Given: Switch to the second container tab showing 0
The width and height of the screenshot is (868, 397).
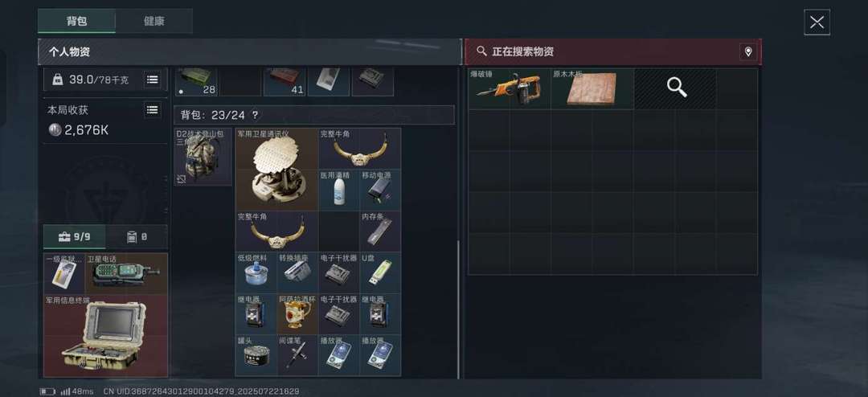Looking at the screenshot, I should 137,237.
